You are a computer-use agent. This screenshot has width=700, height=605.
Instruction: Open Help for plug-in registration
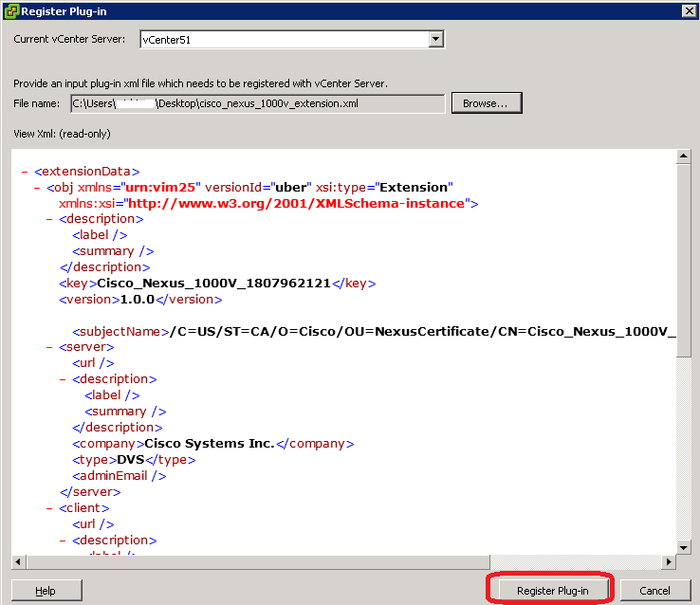coord(46,590)
